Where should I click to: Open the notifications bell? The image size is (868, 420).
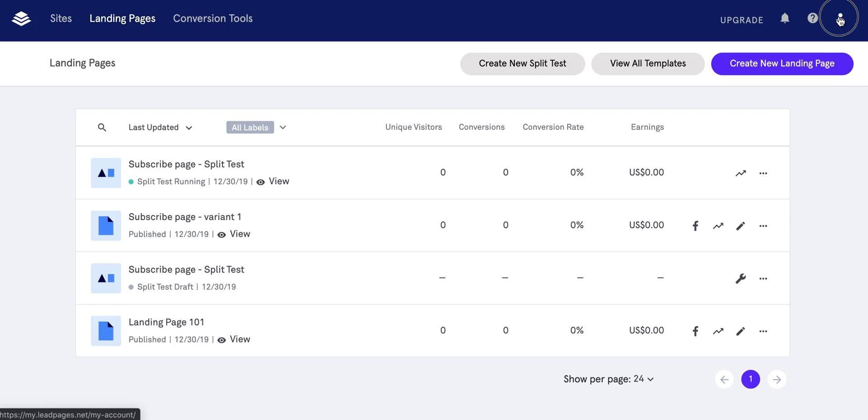[x=785, y=18]
